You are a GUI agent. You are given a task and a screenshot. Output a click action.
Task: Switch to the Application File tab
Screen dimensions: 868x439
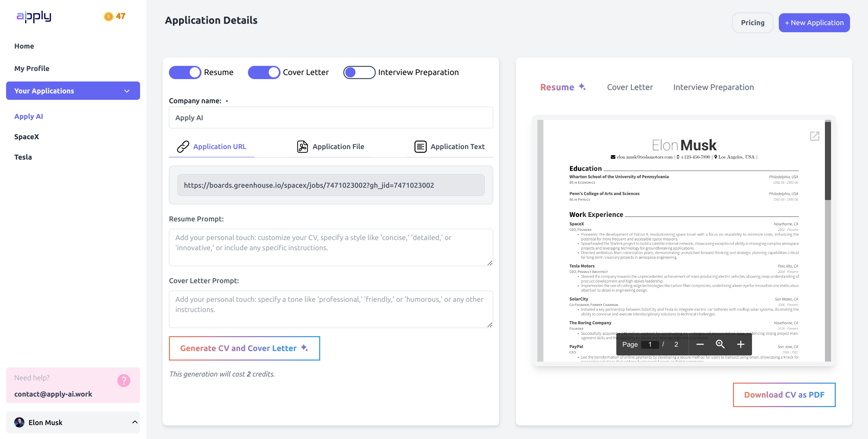[330, 147]
